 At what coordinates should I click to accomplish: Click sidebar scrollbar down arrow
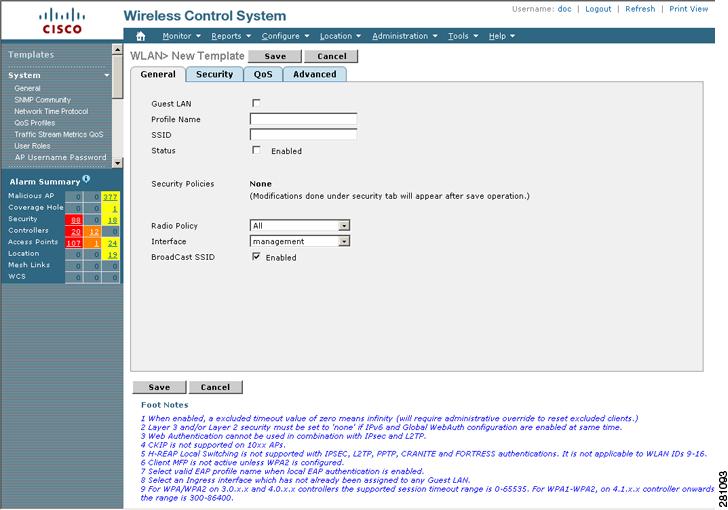pyautogui.click(x=117, y=163)
